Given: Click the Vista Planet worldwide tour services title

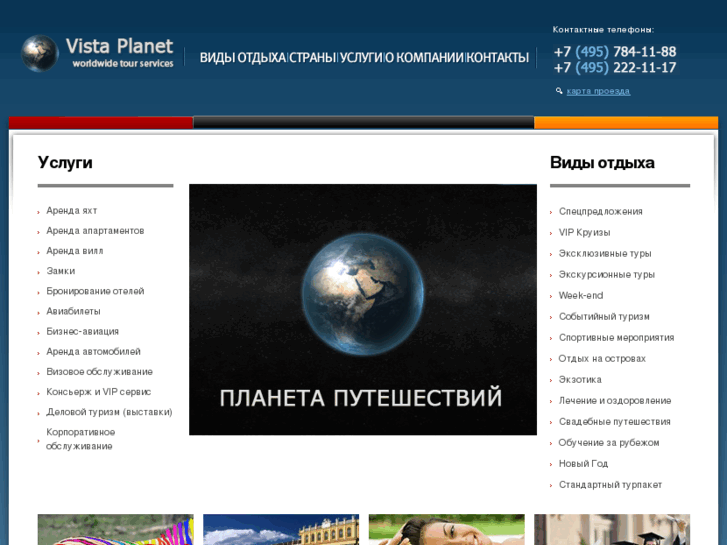Looking at the screenshot, I should point(120,53).
